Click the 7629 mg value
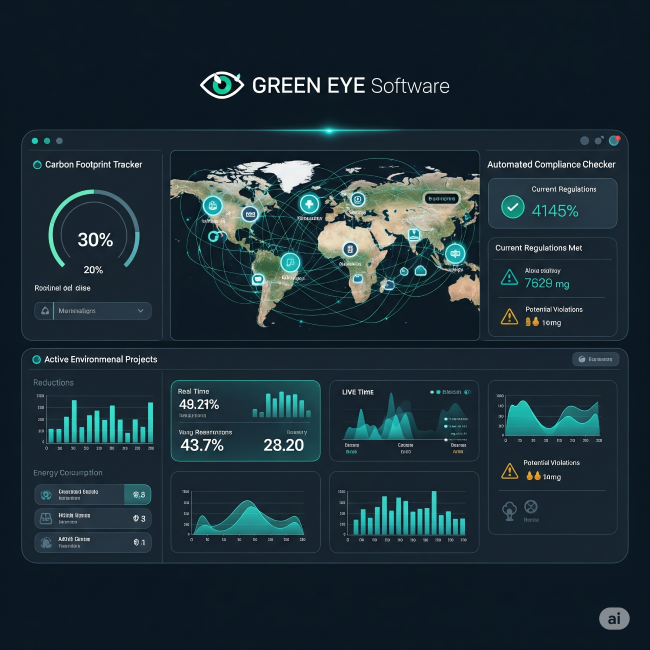 click(547, 283)
